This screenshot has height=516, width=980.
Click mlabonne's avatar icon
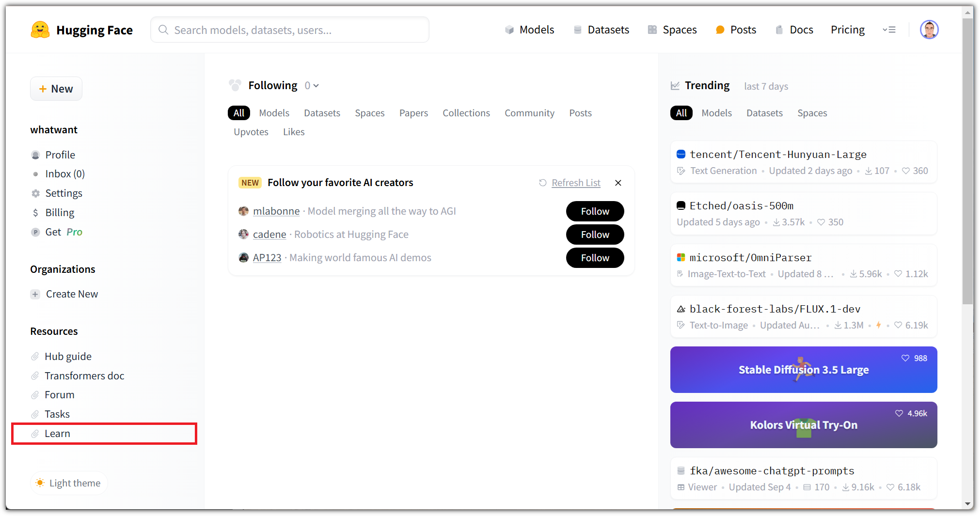click(x=244, y=211)
